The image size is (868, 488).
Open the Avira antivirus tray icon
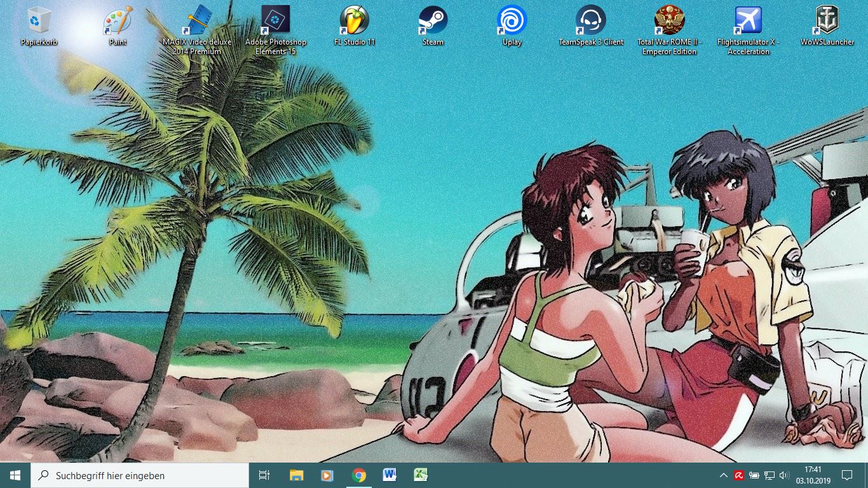(x=739, y=475)
